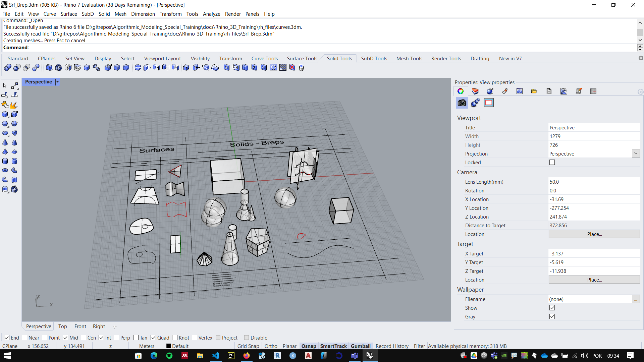
Task: Open the Analyze menu
Action: pyautogui.click(x=211, y=14)
